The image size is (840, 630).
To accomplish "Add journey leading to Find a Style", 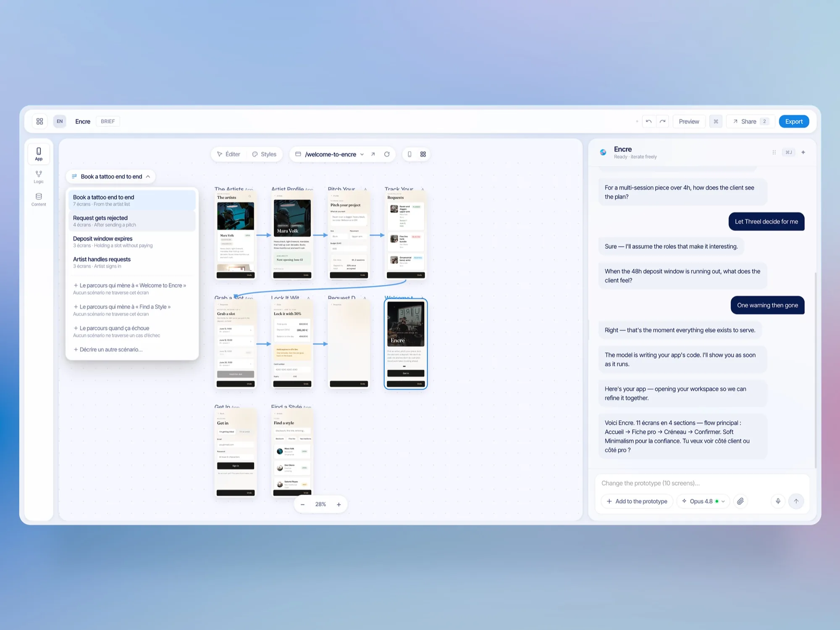I will (132, 310).
